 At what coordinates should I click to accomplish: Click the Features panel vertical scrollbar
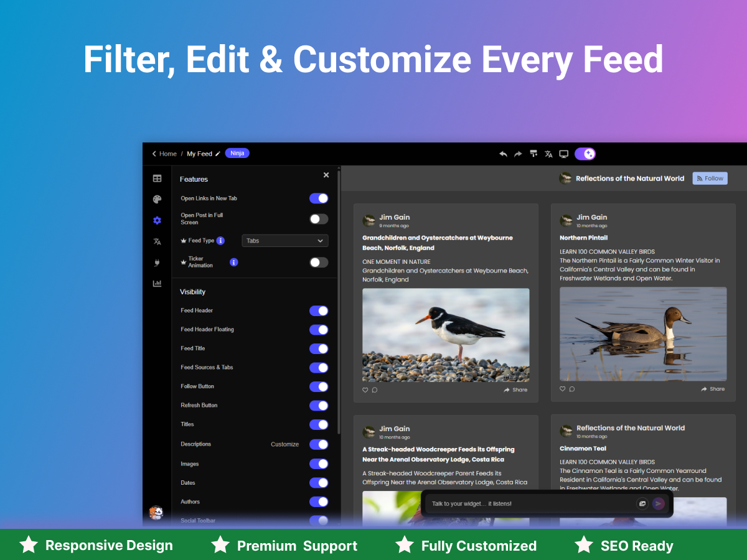(x=339, y=302)
